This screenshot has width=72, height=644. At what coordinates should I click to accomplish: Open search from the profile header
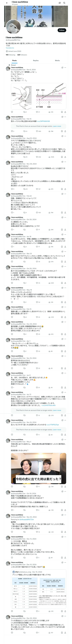click(64, 3)
